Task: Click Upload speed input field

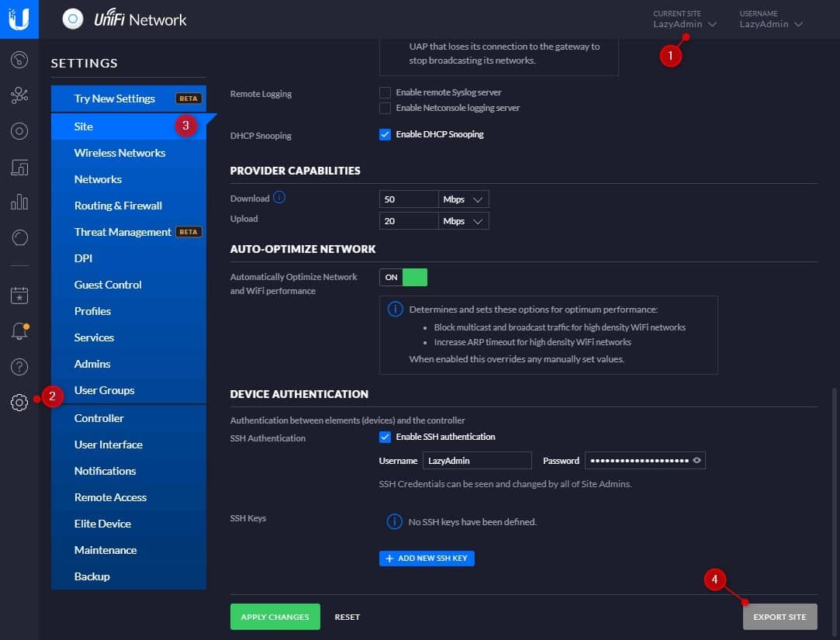Action: tap(409, 221)
